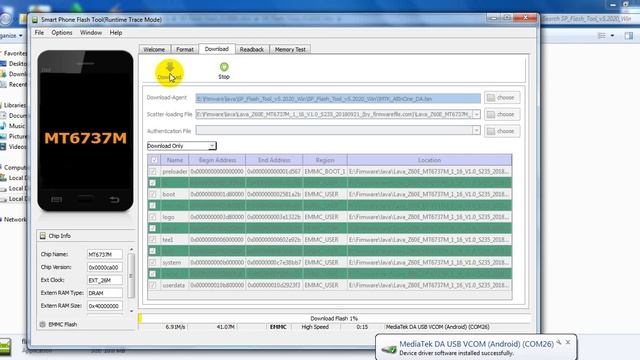The height and width of the screenshot is (360, 640).
Task: Switch to the Readback tab
Action: (251, 49)
